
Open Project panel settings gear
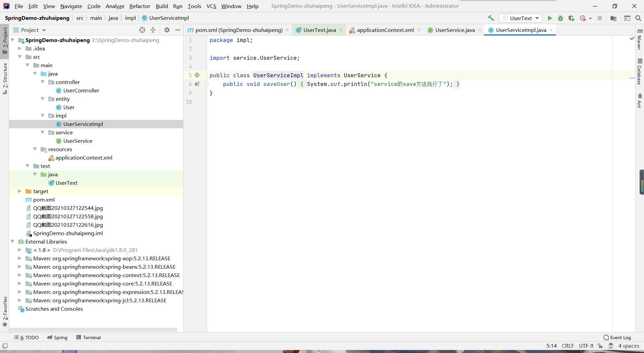pos(167,30)
